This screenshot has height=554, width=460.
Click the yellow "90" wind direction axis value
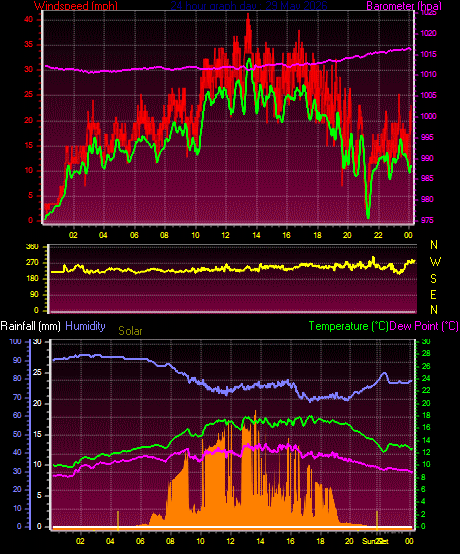(34, 295)
